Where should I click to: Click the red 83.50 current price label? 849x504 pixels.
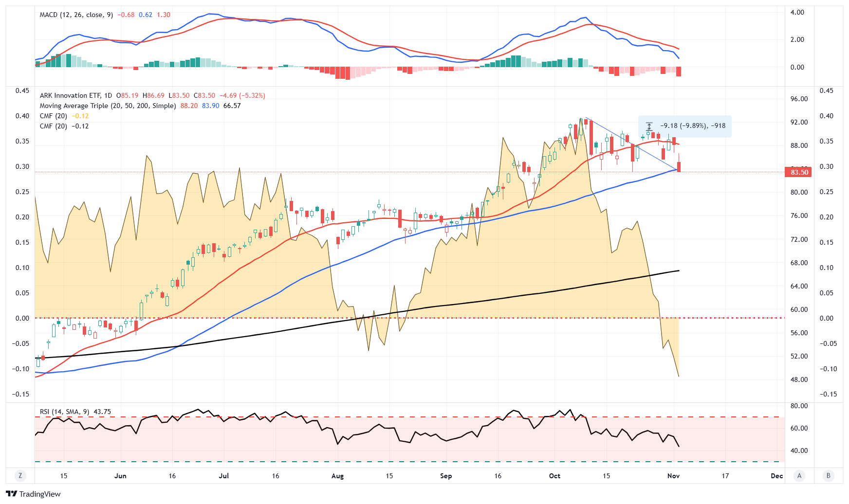pos(798,172)
